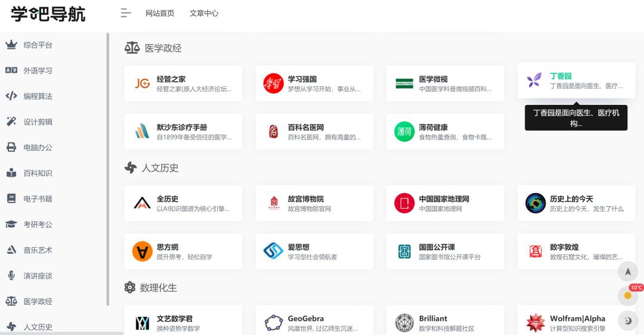
Task: Click the 医学政经 section heading
Action: (x=163, y=48)
